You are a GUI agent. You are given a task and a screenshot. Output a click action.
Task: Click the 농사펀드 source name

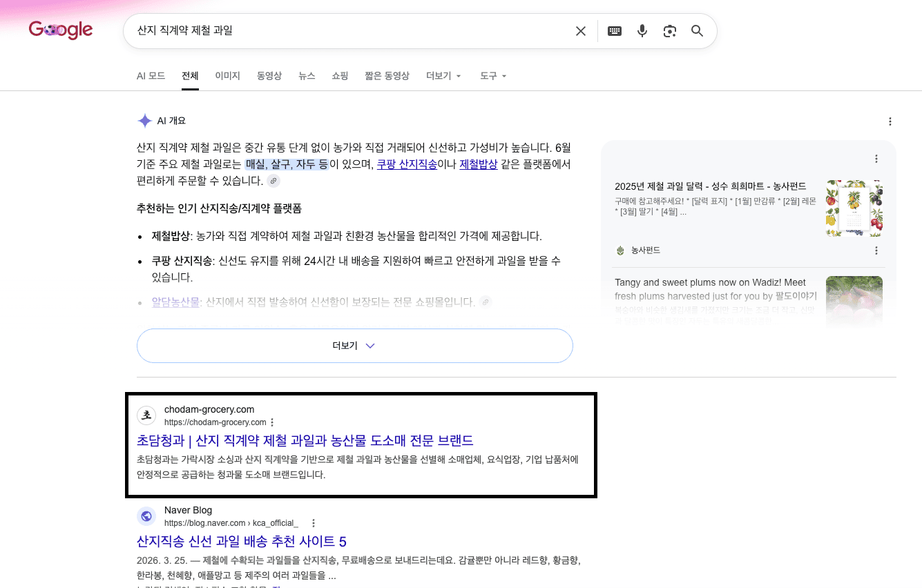(646, 251)
